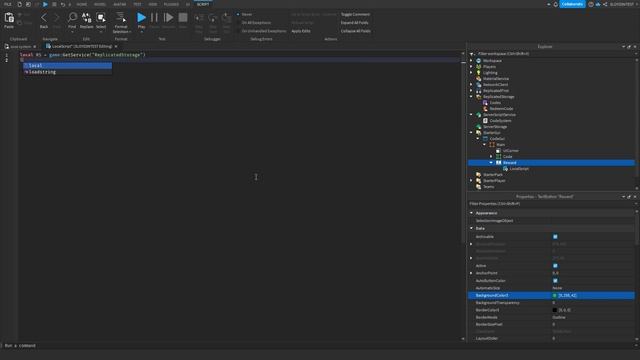Collapse the ServerScriptService node

click(471, 115)
